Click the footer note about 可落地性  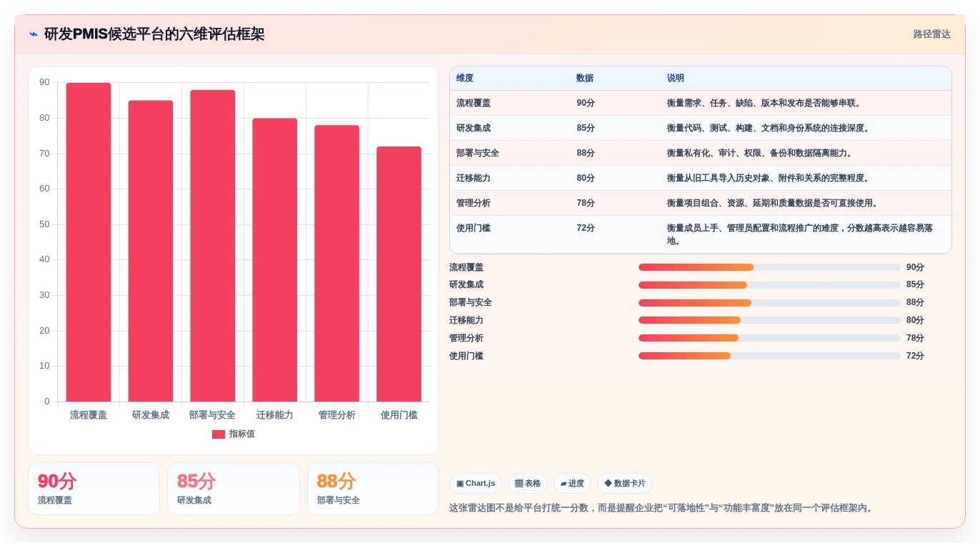(661, 508)
